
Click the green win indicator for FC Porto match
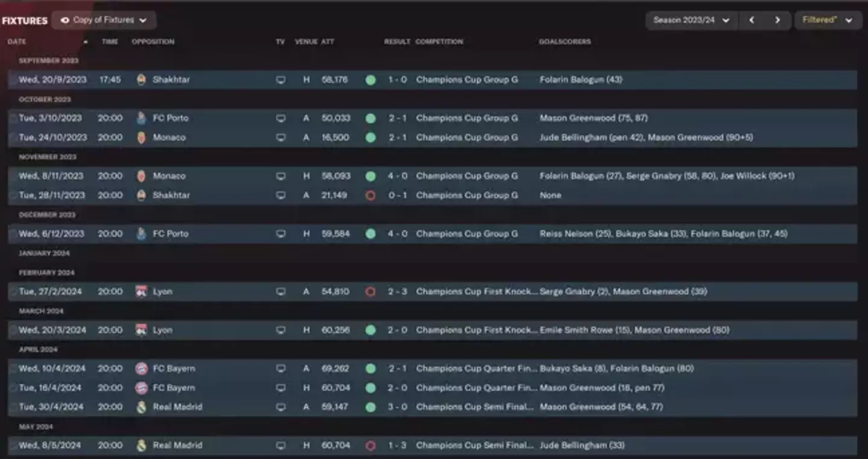point(371,118)
